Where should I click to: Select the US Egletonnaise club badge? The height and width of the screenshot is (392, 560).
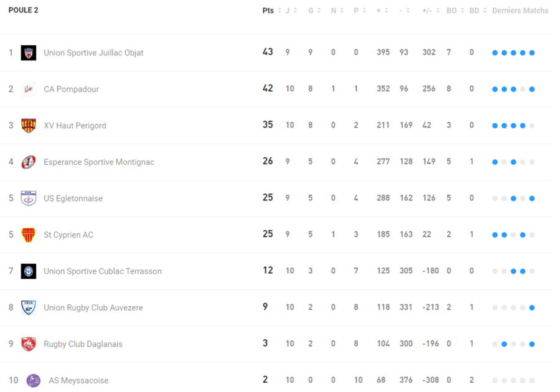click(29, 198)
